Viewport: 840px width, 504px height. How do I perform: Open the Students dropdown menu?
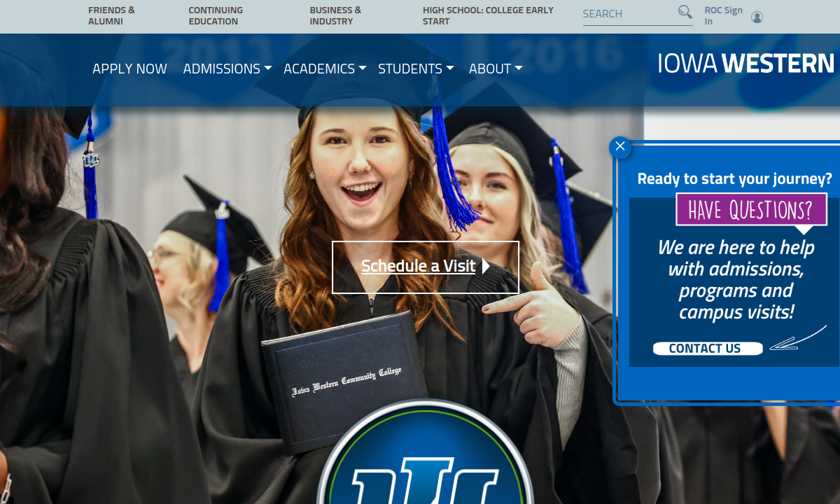(x=416, y=69)
